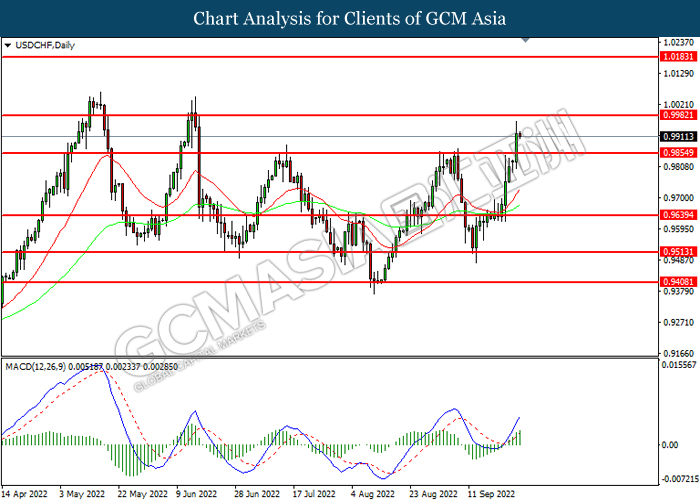Click the 9 Jun 2022 date label
The height and width of the screenshot is (500, 700).
pos(197,494)
